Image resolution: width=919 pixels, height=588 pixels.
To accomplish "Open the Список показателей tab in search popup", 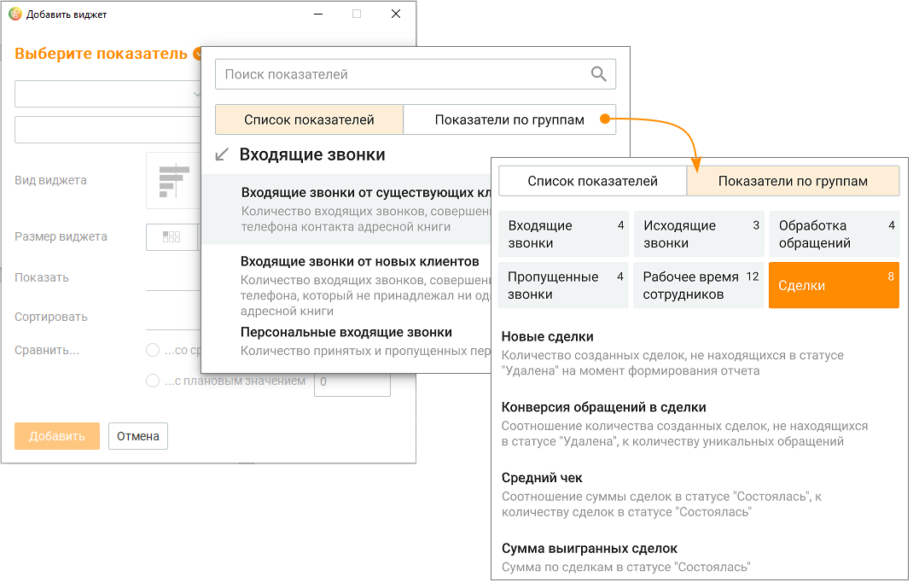I will click(309, 119).
